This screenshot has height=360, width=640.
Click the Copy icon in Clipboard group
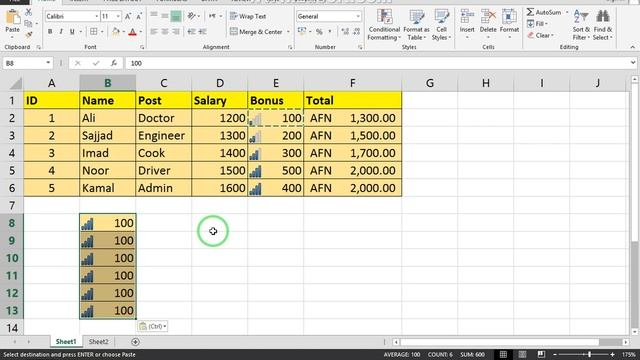click(x=28, y=24)
